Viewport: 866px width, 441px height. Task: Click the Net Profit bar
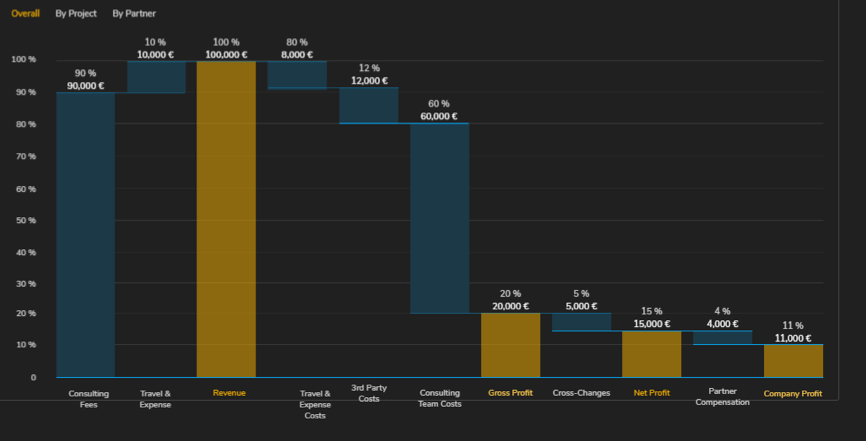click(x=652, y=354)
